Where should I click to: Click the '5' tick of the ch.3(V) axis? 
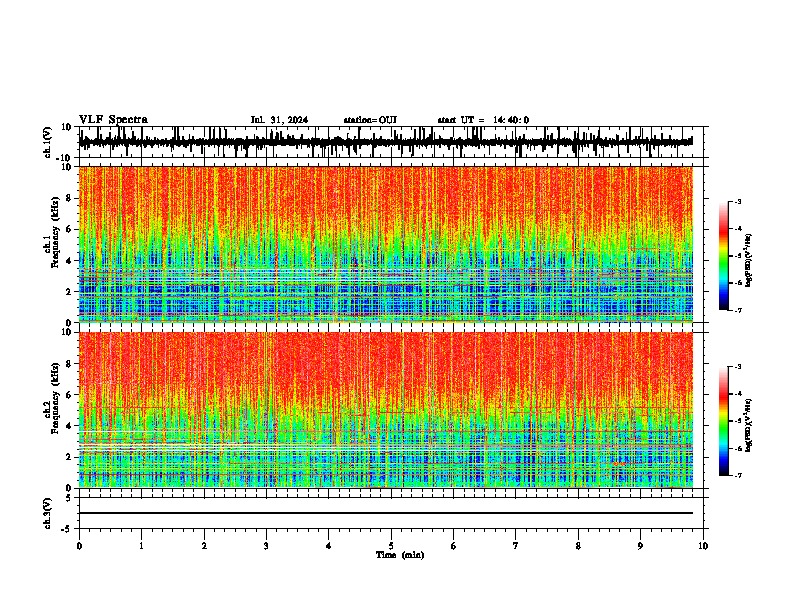coord(69,498)
